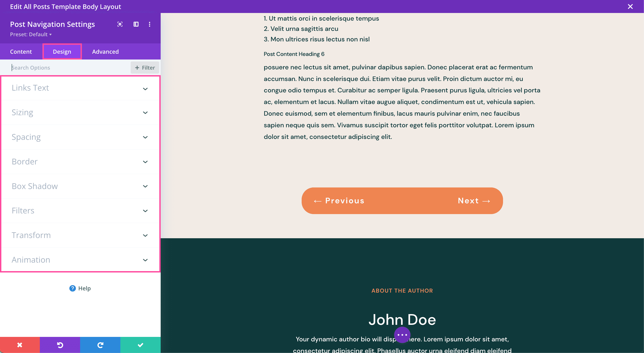Open the Box Shadow settings
This screenshot has height=353, width=644.
(x=80, y=186)
